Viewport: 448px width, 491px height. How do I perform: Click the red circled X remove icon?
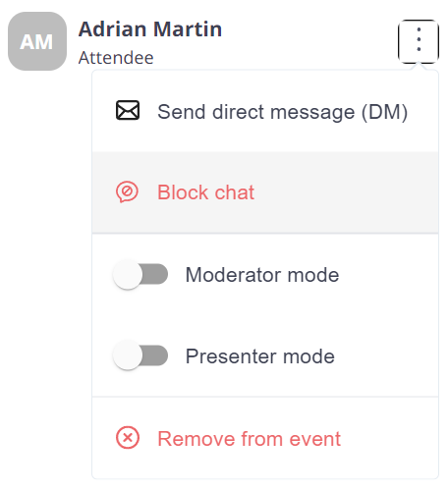point(128,437)
